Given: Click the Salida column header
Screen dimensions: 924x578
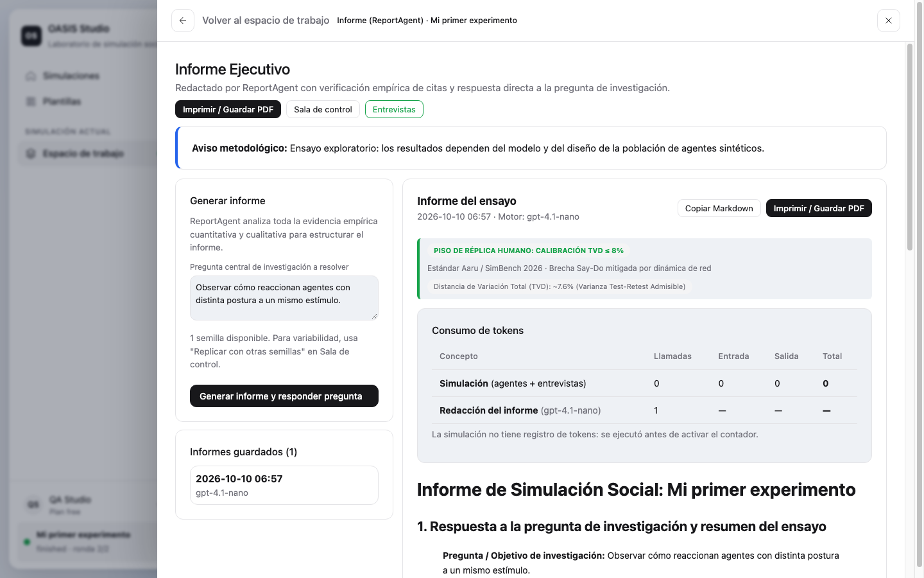Looking at the screenshot, I should click(787, 356).
